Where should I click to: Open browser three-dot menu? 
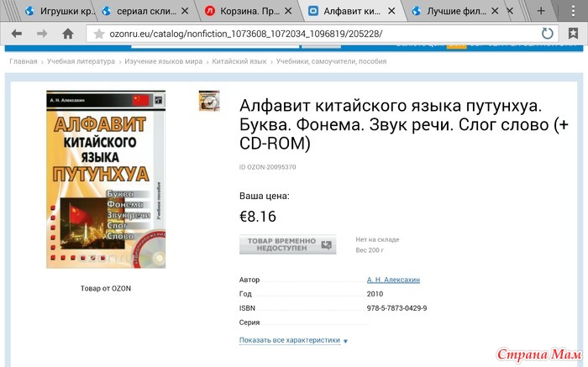coord(573,11)
